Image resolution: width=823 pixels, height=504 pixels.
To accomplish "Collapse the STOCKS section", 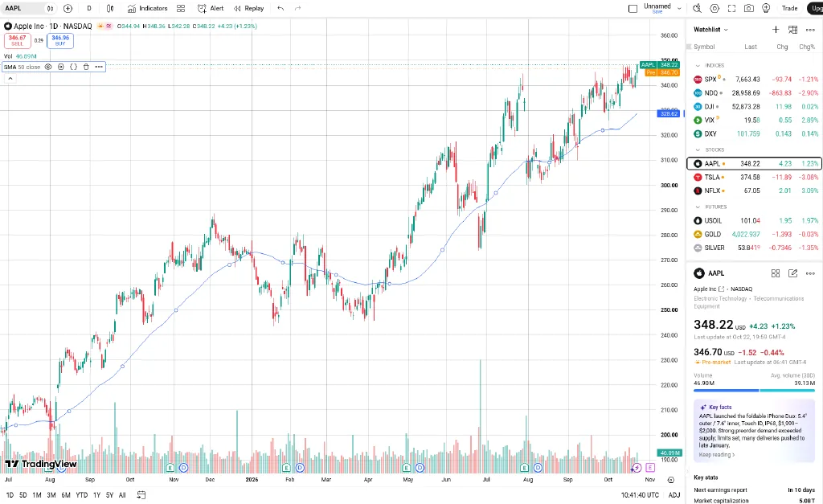I will click(698, 150).
